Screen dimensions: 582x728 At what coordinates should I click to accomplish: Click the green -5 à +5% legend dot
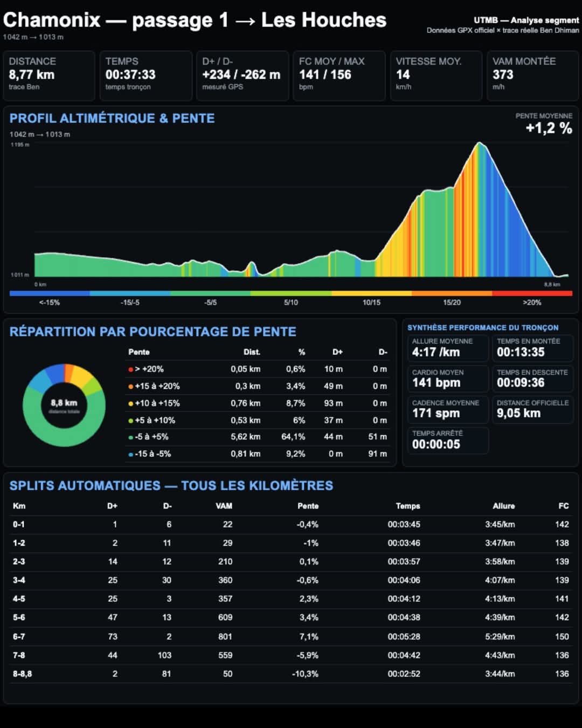coord(130,437)
